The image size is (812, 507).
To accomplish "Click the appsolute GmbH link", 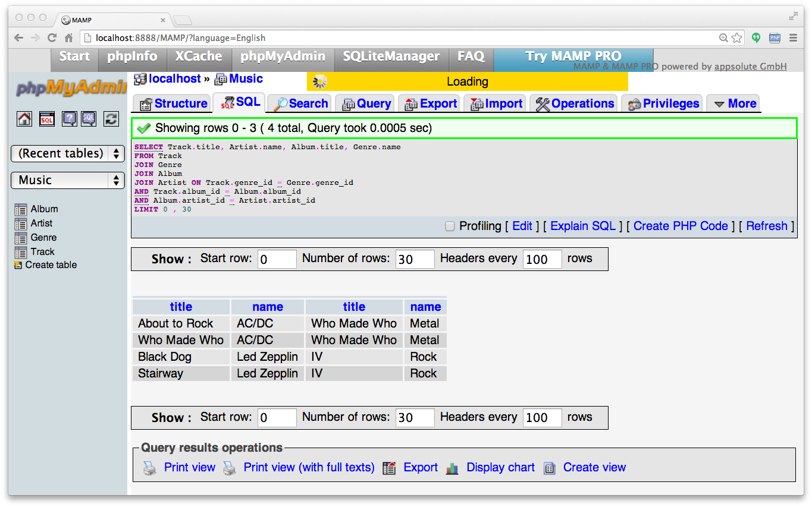I will [751, 67].
